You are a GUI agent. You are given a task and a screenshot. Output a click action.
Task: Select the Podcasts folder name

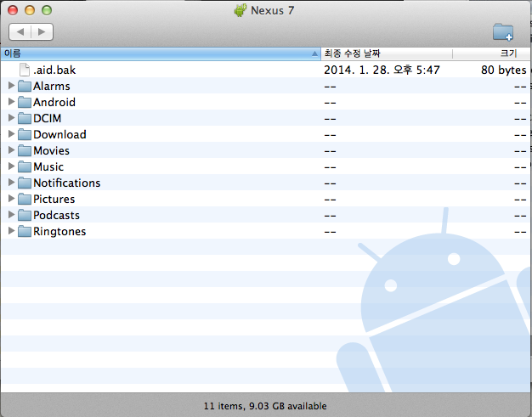(x=56, y=215)
